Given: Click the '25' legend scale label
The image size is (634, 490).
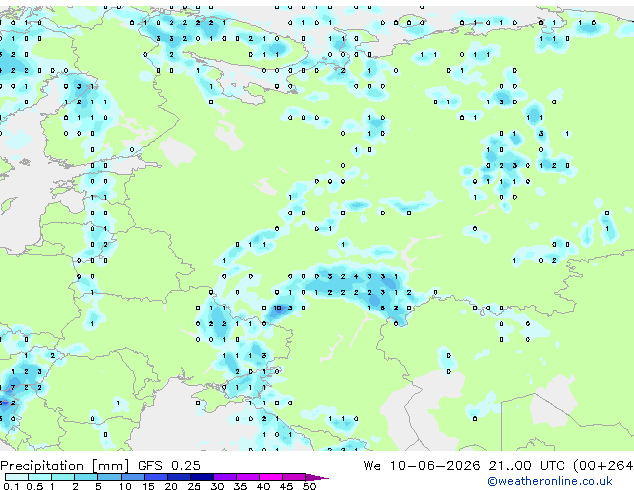Looking at the screenshot, I should pos(194,486).
